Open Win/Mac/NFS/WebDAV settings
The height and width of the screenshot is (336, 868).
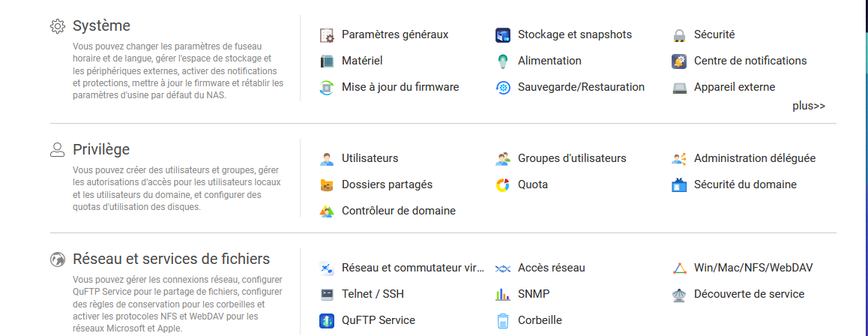point(753,268)
